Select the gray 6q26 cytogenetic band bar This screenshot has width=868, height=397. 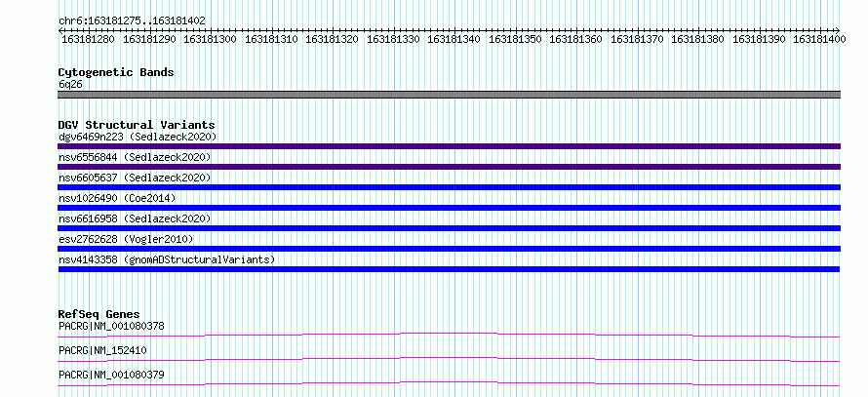[x=449, y=95]
